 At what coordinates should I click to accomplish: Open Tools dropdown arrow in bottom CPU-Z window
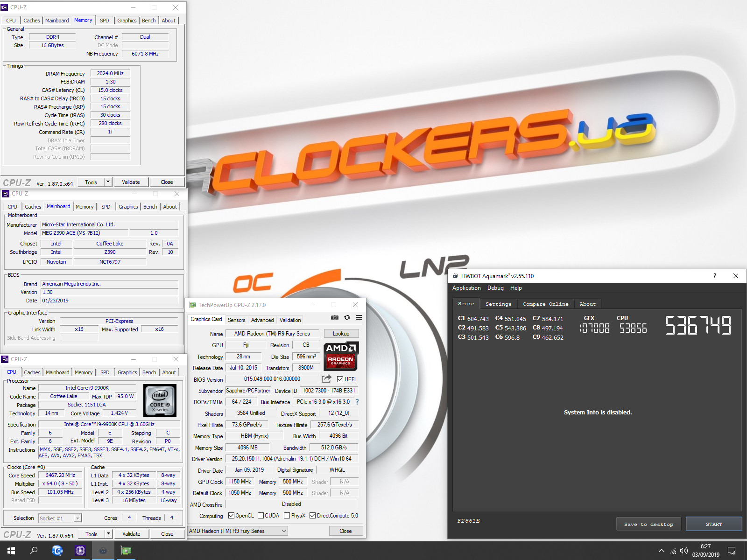coord(109,534)
